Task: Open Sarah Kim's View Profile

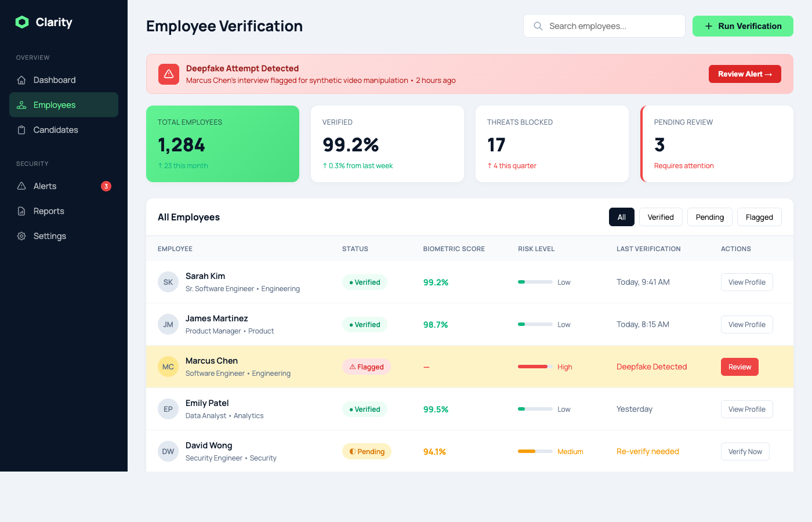Action: tap(746, 282)
